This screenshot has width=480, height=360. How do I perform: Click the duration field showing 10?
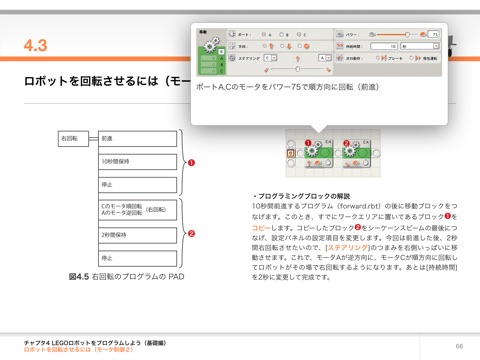point(384,46)
